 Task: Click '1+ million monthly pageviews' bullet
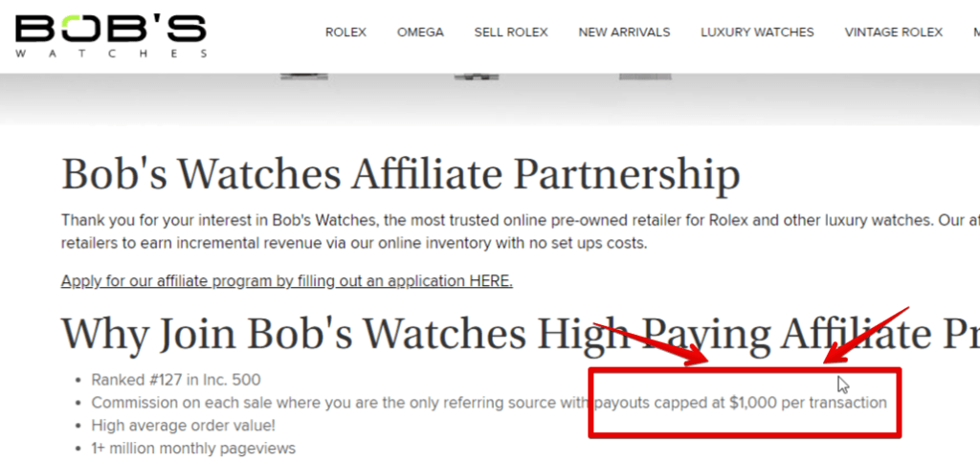[x=193, y=449]
